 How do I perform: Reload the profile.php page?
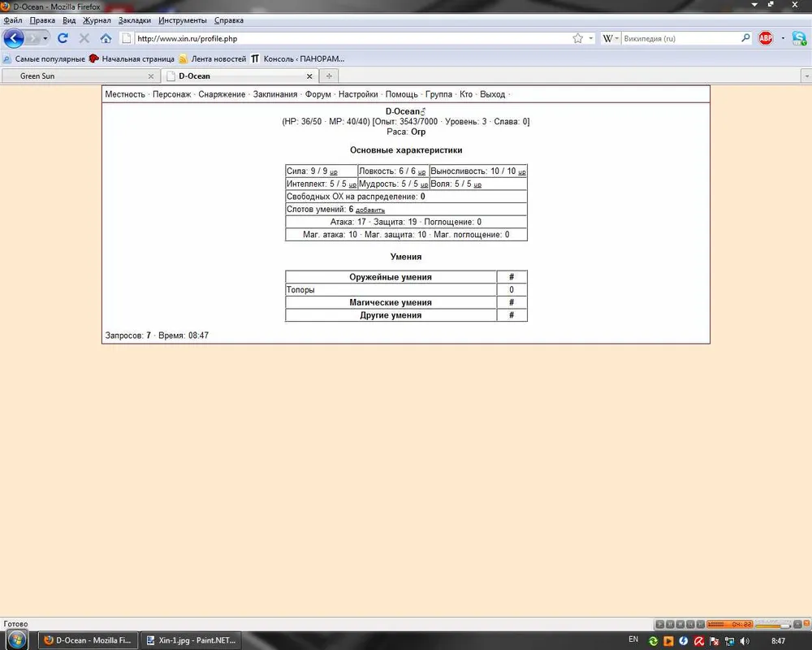coord(63,38)
